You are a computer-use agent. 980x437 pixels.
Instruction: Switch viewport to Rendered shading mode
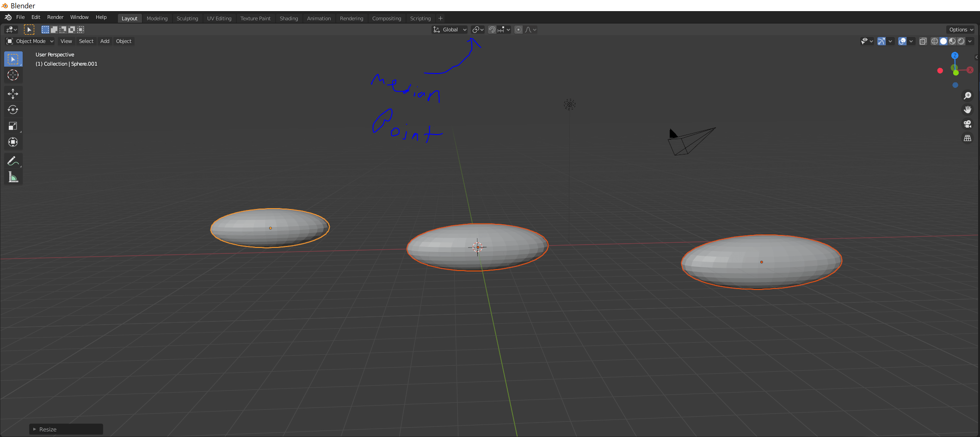[x=962, y=41]
